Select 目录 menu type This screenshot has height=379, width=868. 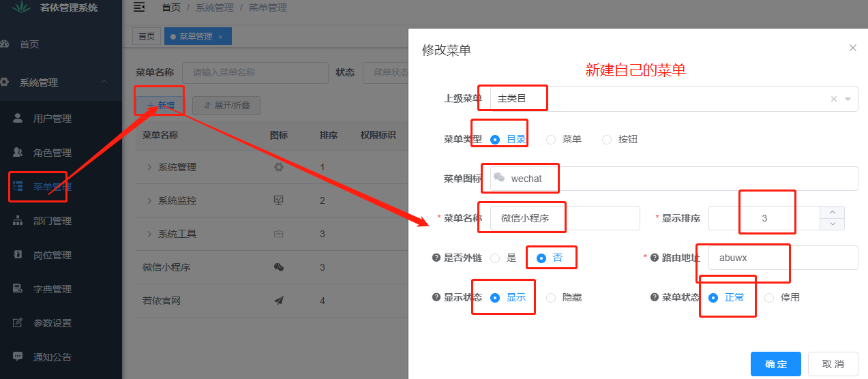coord(509,139)
